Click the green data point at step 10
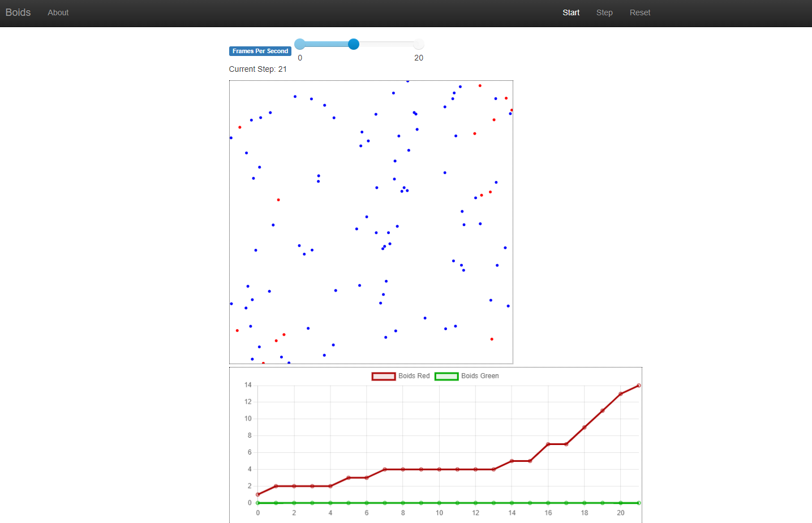This screenshot has height=523, width=812. point(439,503)
